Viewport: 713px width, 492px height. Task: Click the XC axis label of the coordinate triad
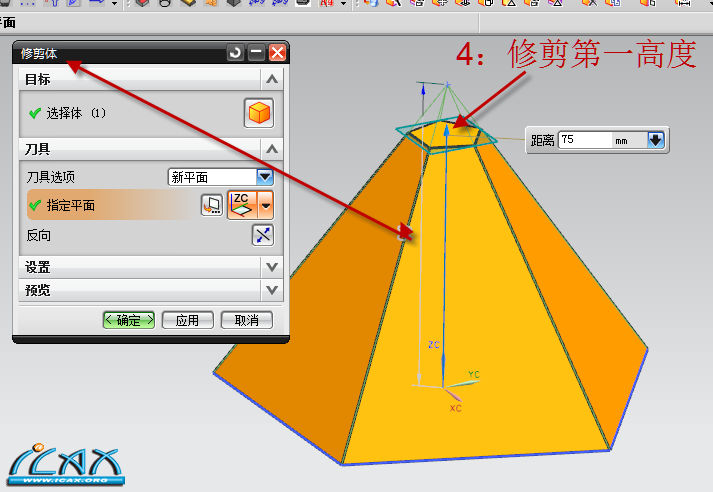pyautogui.click(x=456, y=408)
